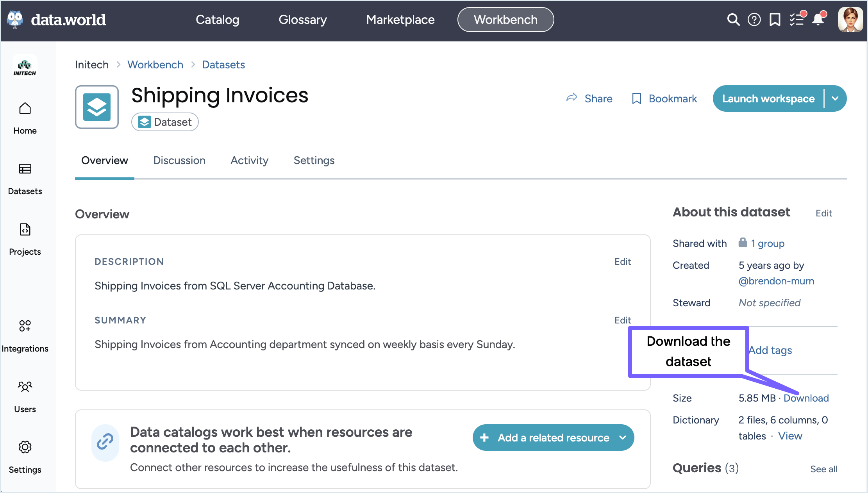Open the 1 group shared link
Image resolution: width=868 pixels, height=493 pixels.
tap(768, 243)
